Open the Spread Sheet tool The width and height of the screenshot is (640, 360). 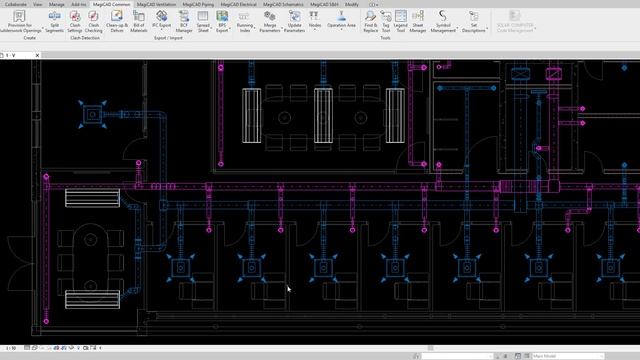click(x=203, y=21)
